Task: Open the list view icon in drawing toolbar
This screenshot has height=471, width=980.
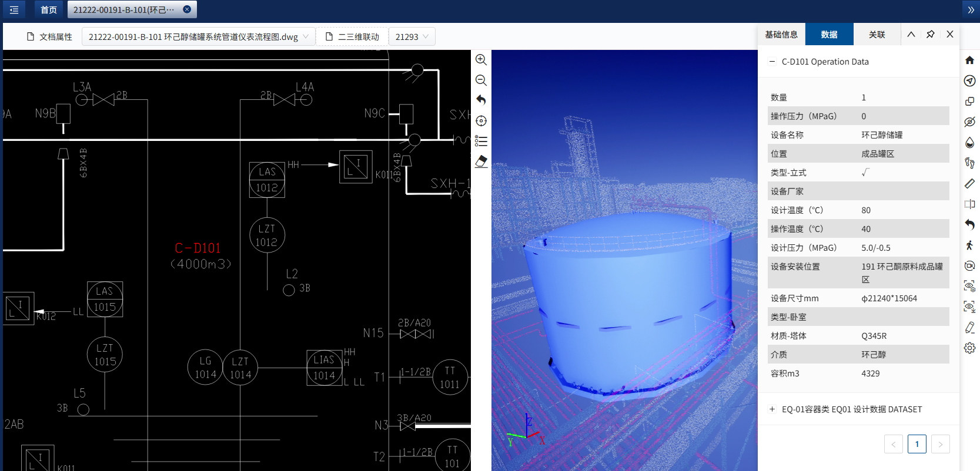Action: click(x=481, y=141)
